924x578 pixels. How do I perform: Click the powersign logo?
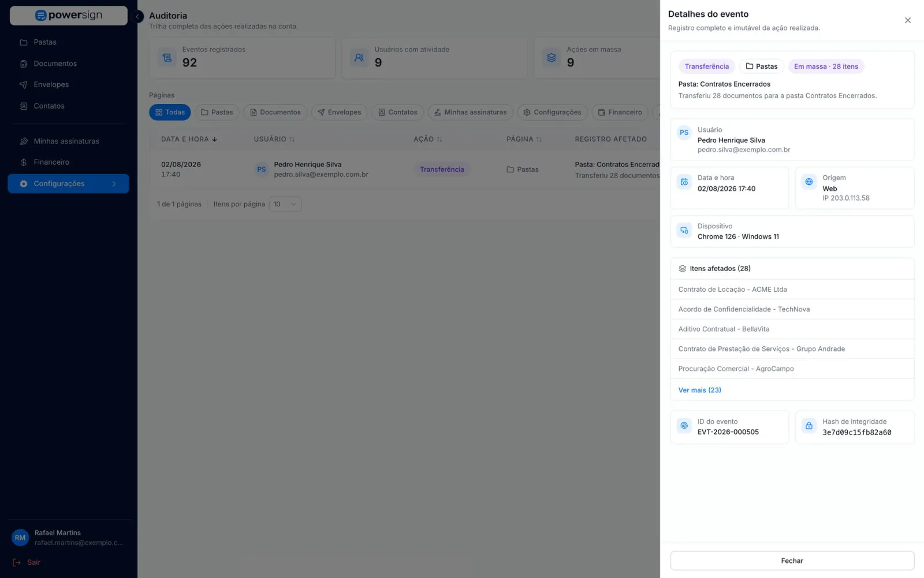click(69, 16)
